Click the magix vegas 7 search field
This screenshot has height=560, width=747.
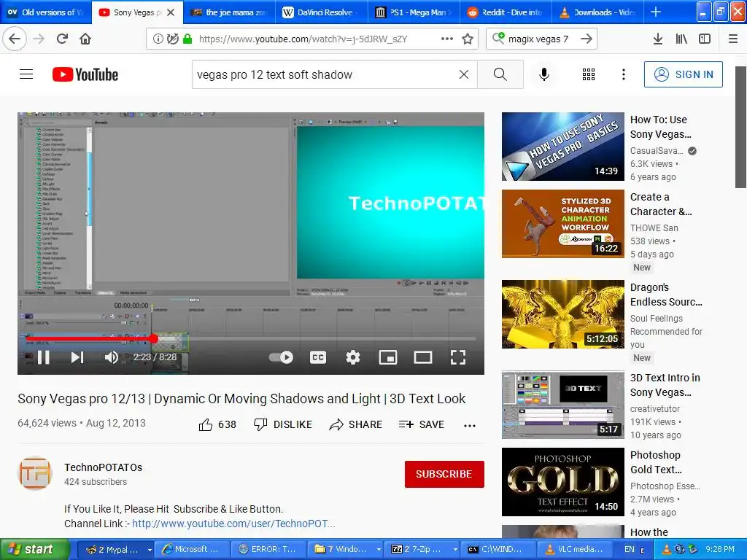pyautogui.click(x=538, y=39)
